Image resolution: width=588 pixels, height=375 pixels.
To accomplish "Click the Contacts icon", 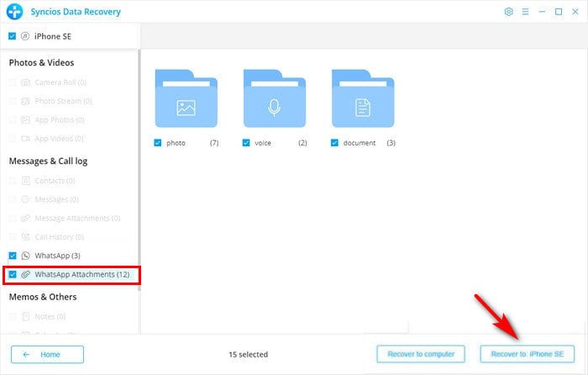I will tap(25, 181).
